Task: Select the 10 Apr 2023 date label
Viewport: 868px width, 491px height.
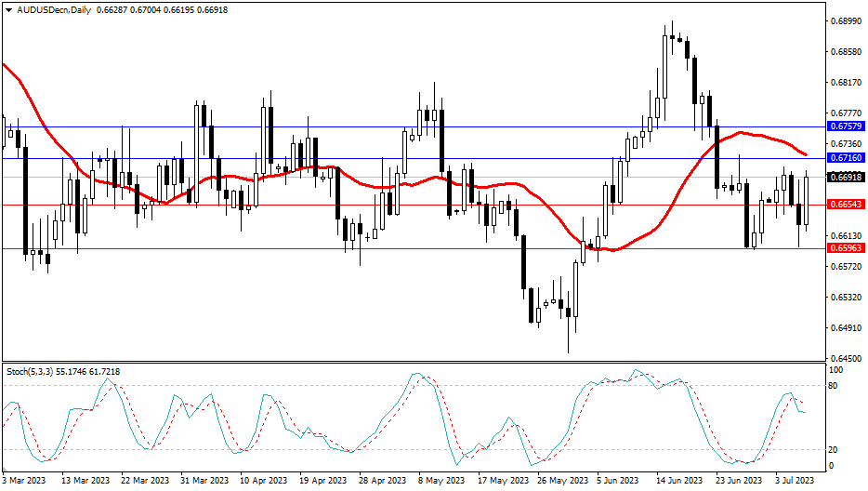Action: (263, 481)
